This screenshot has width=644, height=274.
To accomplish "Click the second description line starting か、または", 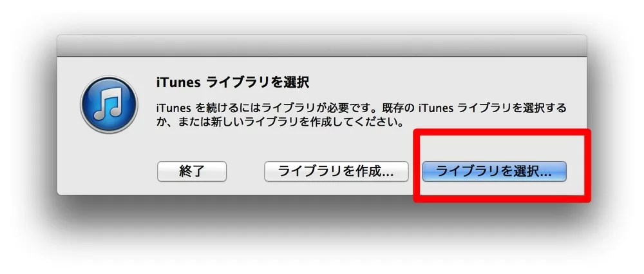I will point(279,122).
